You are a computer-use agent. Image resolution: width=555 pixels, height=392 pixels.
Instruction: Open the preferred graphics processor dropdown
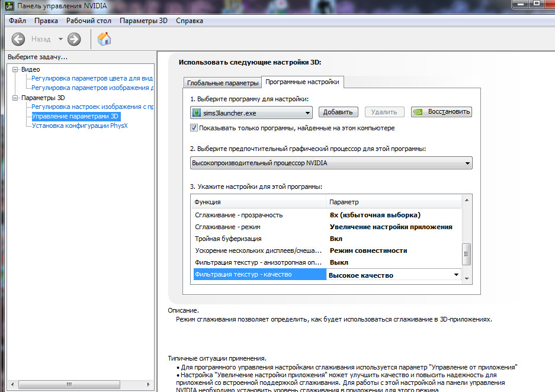click(x=331, y=163)
